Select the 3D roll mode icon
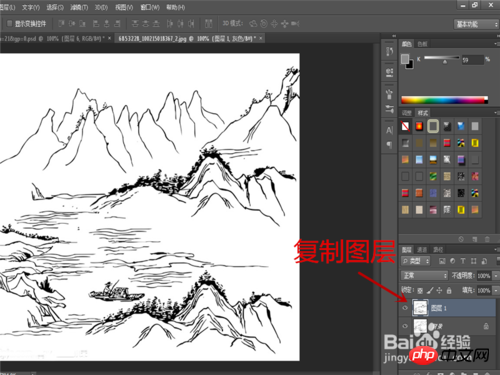This screenshot has width=500, height=375. click(x=264, y=24)
